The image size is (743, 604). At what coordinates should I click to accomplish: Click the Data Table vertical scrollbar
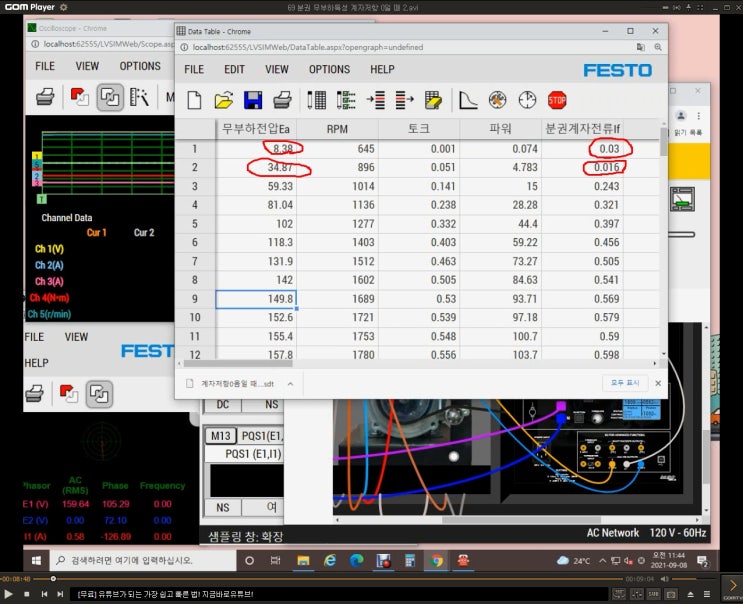(x=663, y=142)
